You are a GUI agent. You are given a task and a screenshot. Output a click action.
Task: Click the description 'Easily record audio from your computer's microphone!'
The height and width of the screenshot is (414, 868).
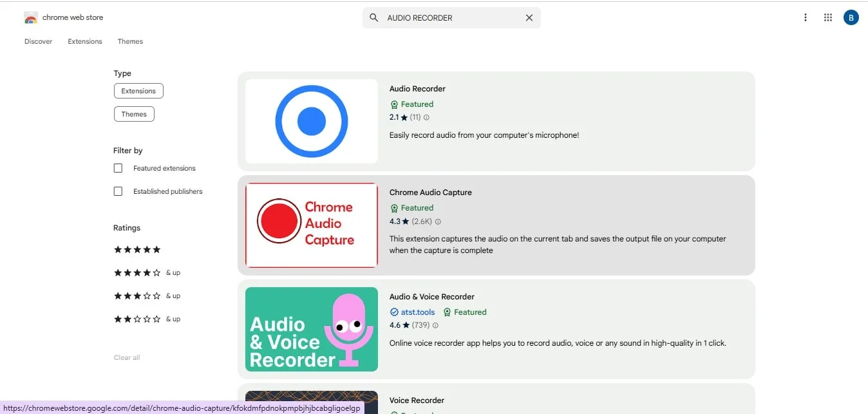tap(484, 135)
